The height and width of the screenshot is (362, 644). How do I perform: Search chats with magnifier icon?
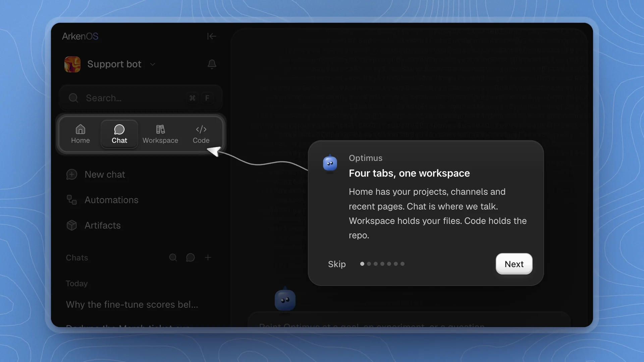[173, 257]
